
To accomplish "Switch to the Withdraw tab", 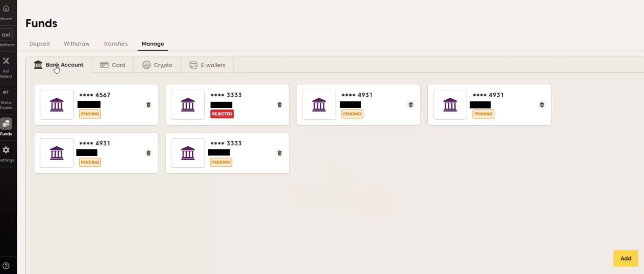I will [x=77, y=44].
